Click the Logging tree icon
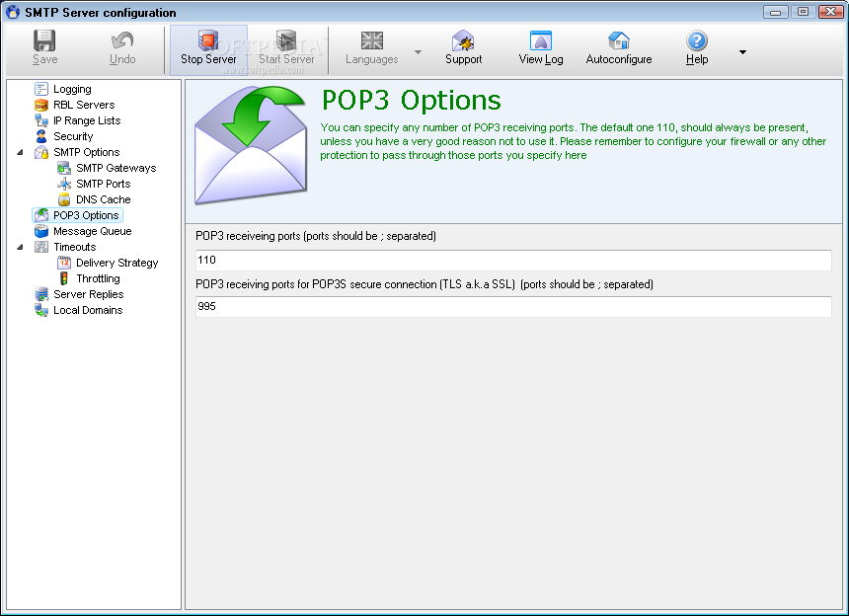The width and height of the screenshot is (849, 616). (x=41, y=89)
